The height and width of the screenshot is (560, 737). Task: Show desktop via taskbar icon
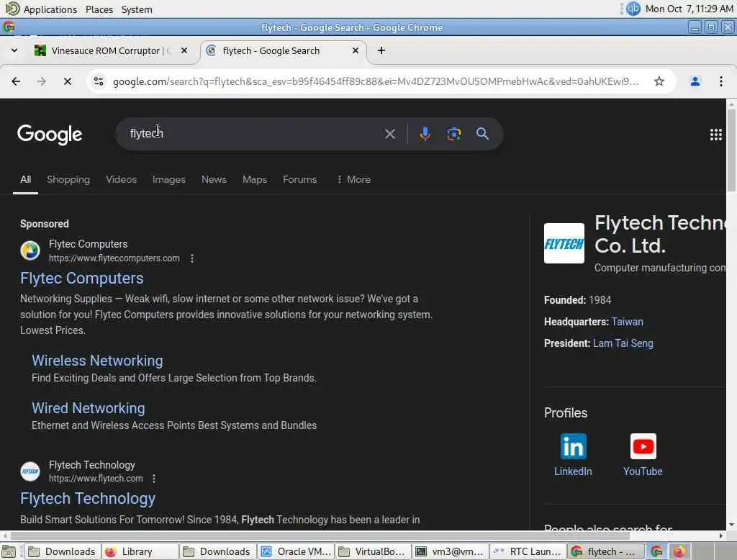(9, 551)
